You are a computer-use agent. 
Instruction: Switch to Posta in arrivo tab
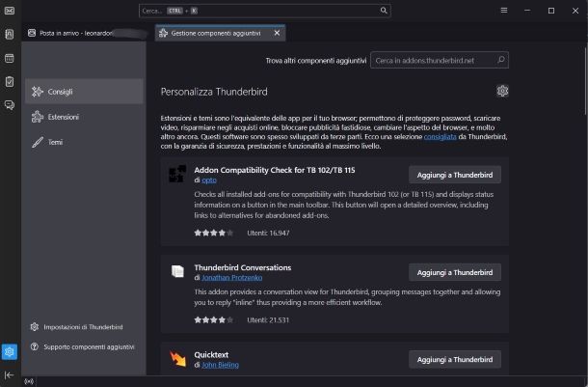pyautogui.click(x=87, y=33)
